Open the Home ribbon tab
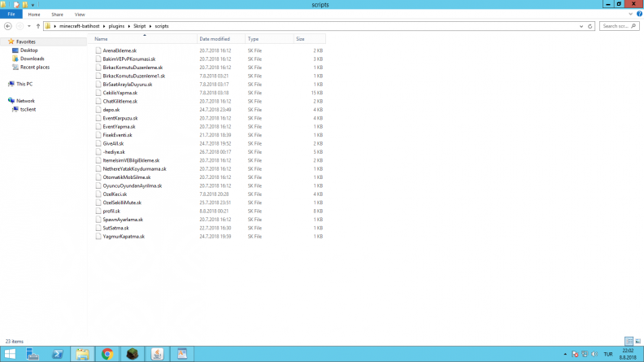Screen dimensions: 644x362 (34, 15)
